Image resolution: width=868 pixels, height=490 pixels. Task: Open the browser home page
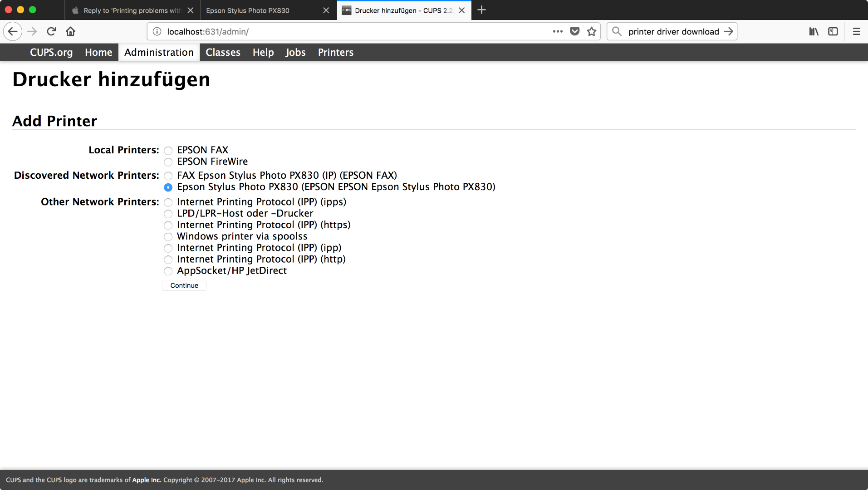[x=70, y=31]
